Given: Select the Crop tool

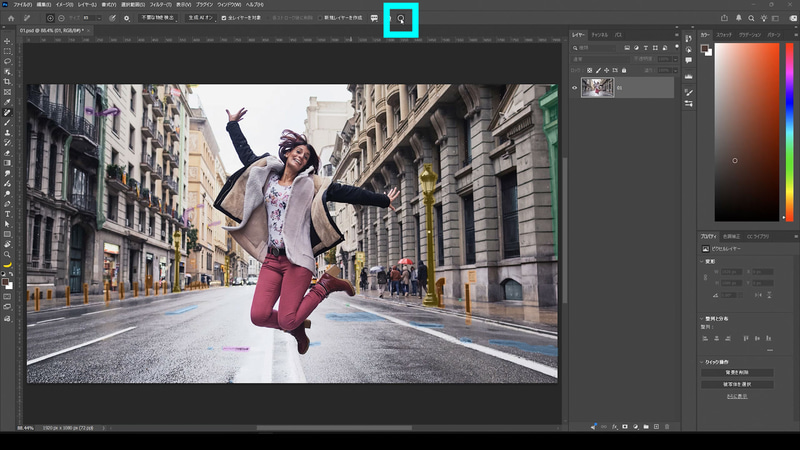Looking at the screenshot, I should click(x=7, y=82).
